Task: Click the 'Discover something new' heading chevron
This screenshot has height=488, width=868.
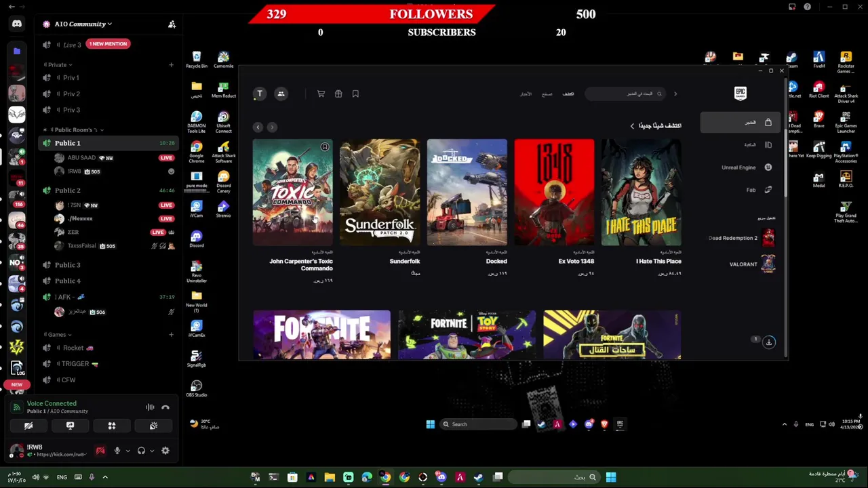Action: pos(632,126)
